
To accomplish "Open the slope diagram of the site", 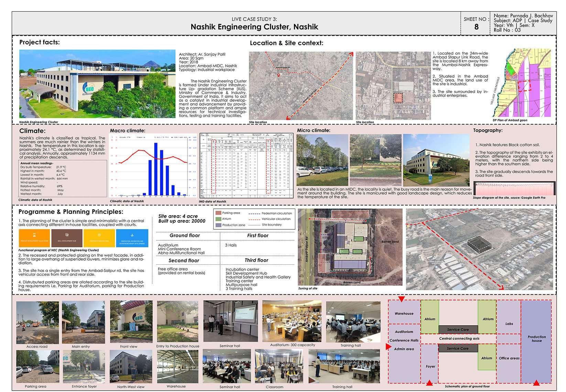I will pos(514,189).
